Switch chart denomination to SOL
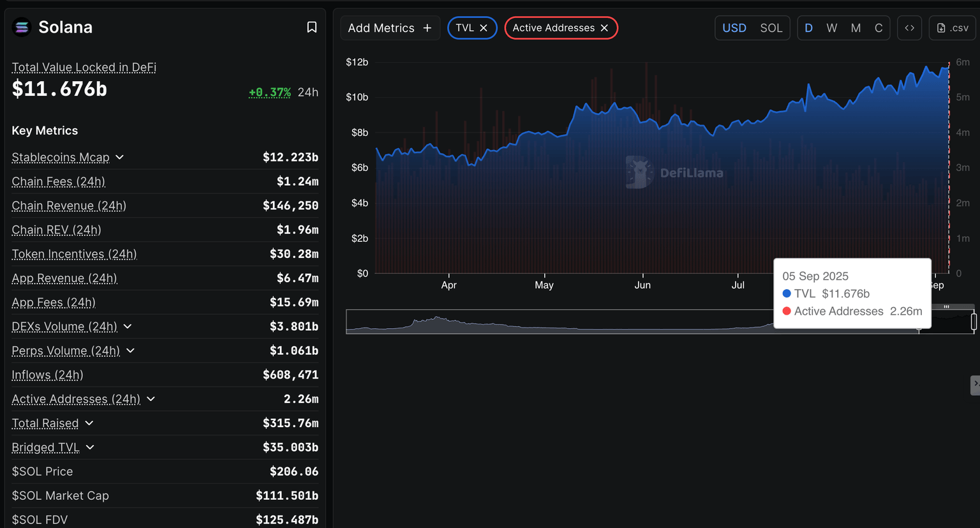 pyautogui.click(x=771, y=28)
